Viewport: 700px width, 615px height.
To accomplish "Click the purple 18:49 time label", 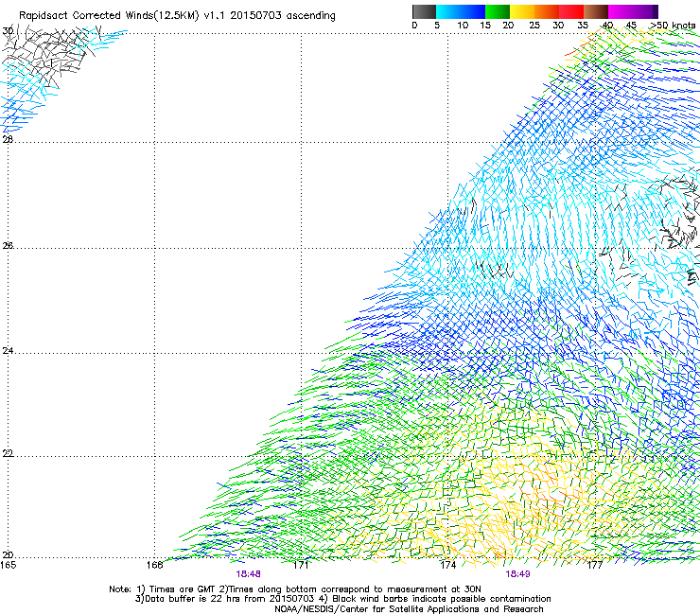I will tap(517, 574).
